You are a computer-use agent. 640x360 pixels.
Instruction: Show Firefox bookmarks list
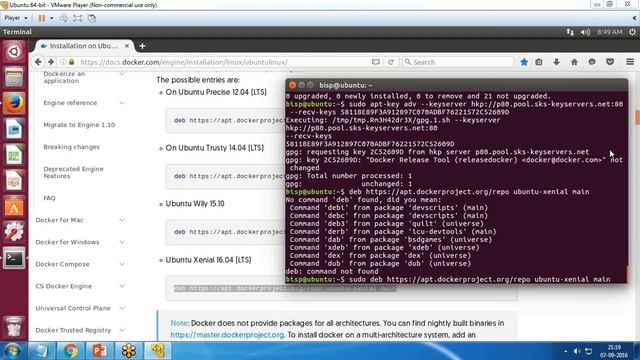click(x=539, y=62)
